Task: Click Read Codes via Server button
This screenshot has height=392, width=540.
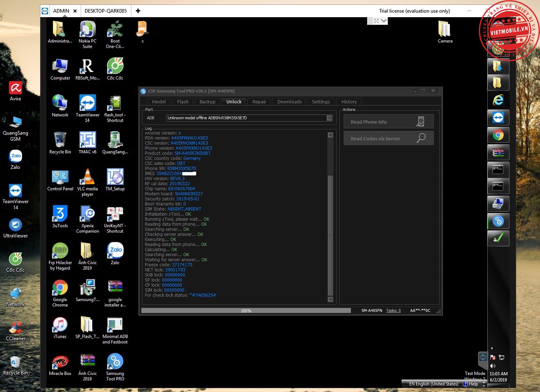Action: click(388, 138)
